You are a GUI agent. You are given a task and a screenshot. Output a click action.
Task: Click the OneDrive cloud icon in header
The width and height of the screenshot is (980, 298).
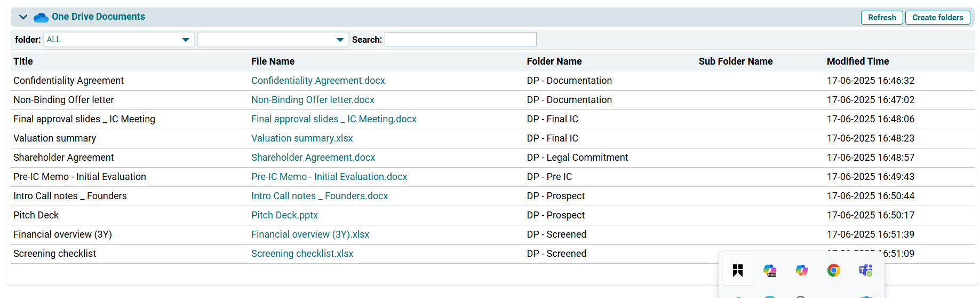pyautogui.click(x=41, y=18)
